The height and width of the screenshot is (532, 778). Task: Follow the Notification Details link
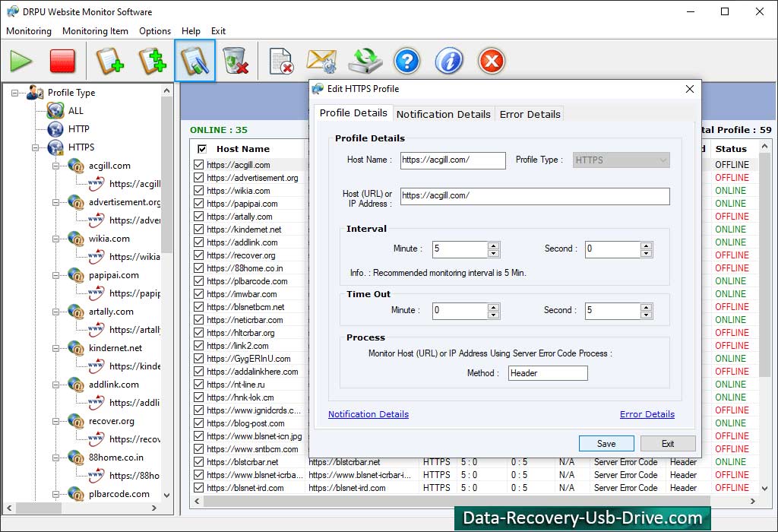(x=368, y=414)
